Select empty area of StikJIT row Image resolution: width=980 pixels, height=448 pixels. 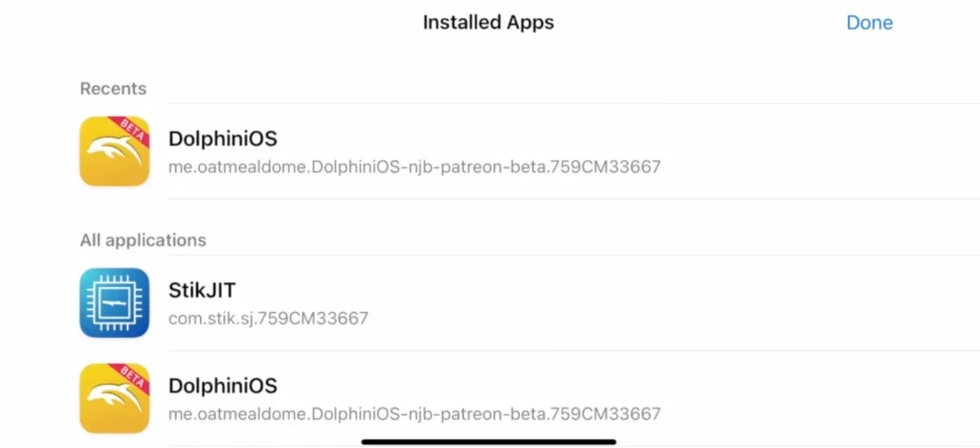pos(670,302)
